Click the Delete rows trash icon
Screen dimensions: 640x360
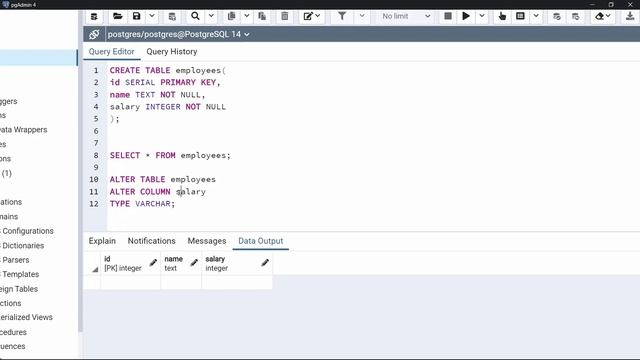click(284, 16)
